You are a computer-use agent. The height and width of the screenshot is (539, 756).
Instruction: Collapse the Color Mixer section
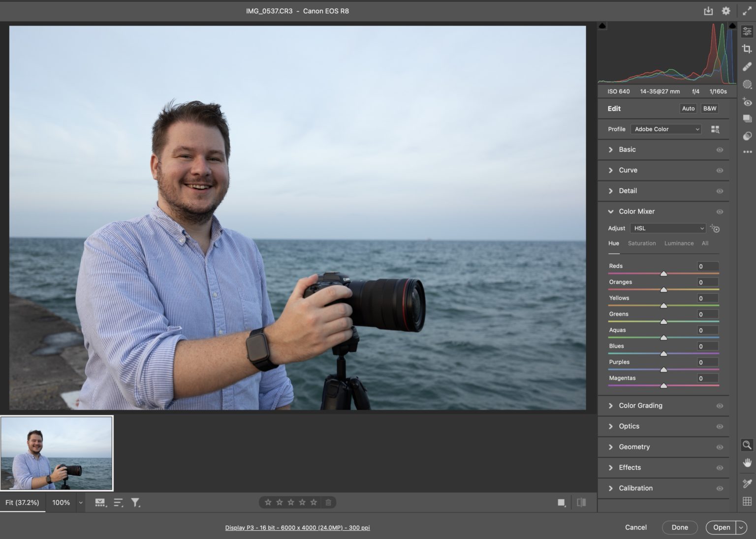click(610, 211)
